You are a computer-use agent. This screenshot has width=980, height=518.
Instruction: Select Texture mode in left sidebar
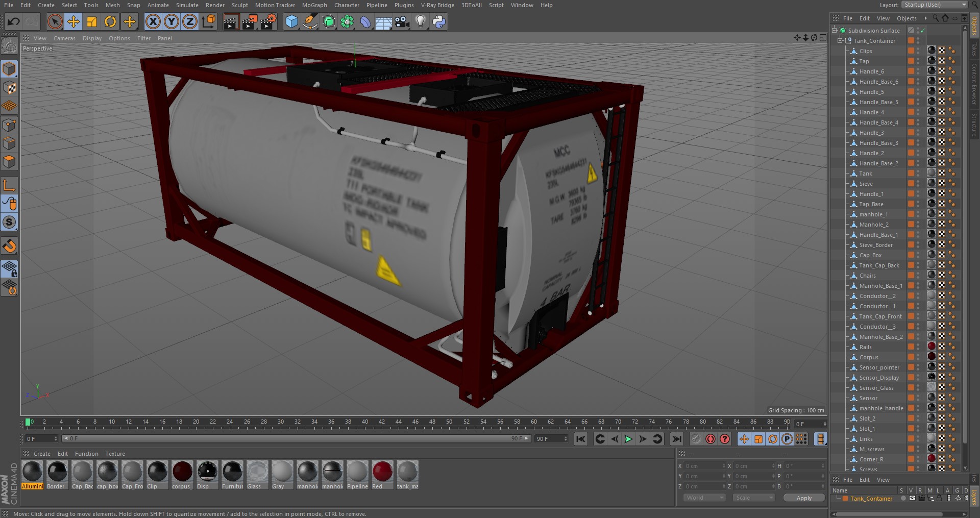click(x=9, y=88)
